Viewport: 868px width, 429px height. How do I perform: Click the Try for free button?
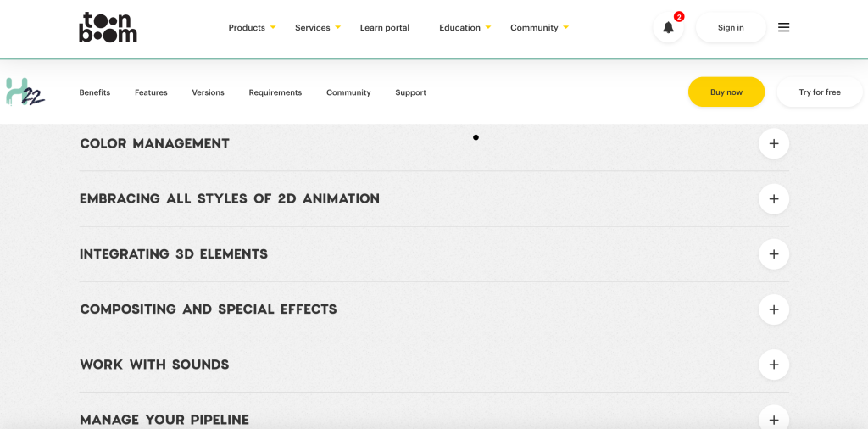pos(819,92)
